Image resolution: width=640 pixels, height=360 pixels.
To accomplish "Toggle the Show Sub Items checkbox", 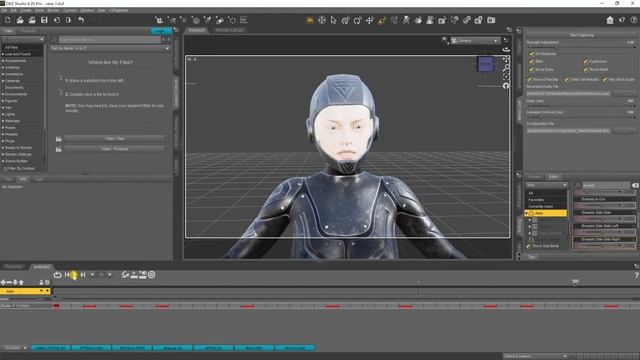I will [529, 246].
